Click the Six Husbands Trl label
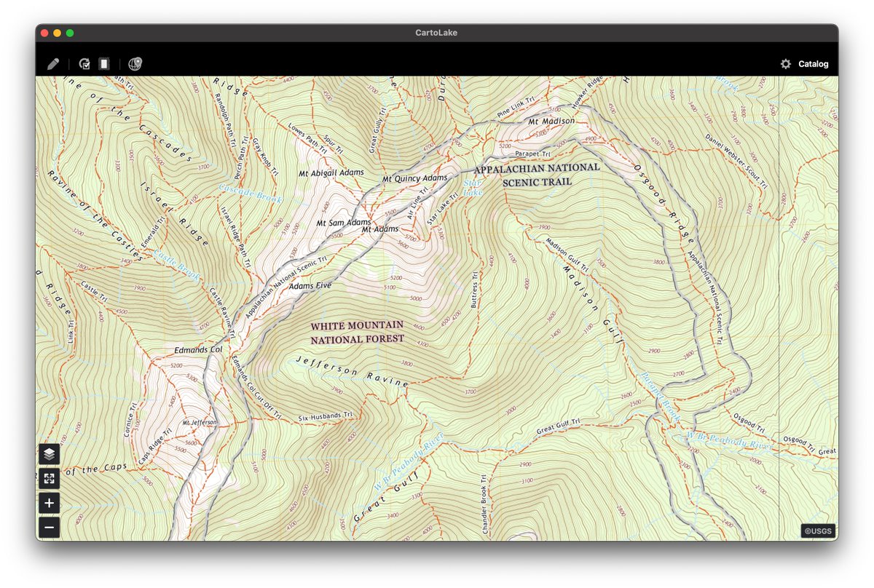 [325, 417]
